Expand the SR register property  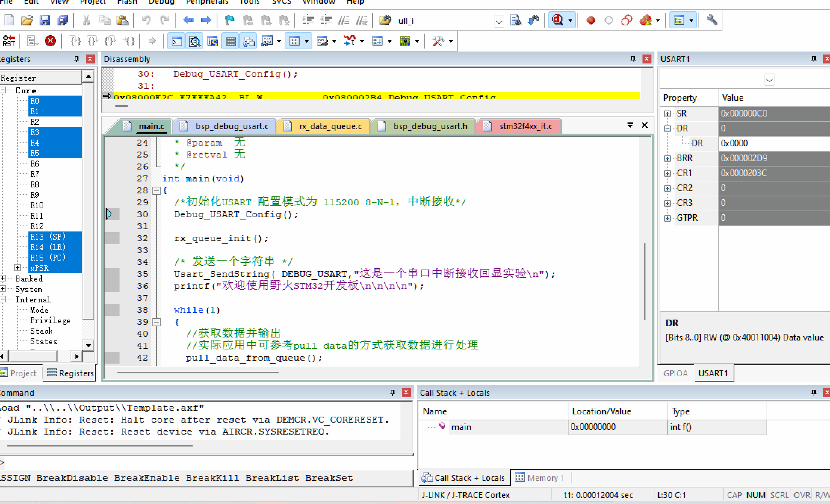pyautogui.click(x=668, y=113)
